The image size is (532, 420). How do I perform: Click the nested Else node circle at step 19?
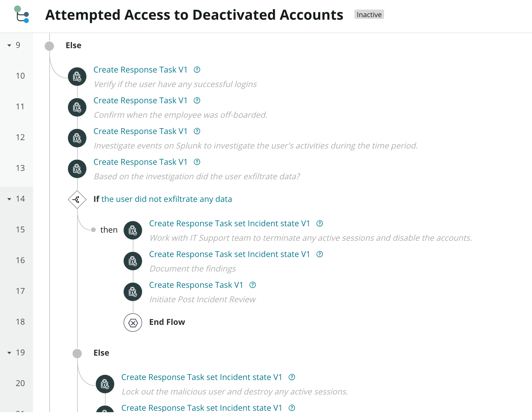click(77, 353)
